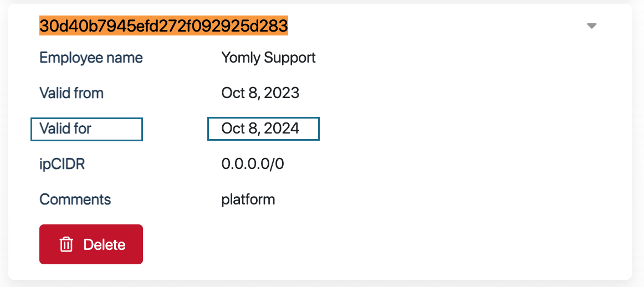This screenshot has width=644, height=287.
Task: Select the Employee name label
Action: click(91, 58)
